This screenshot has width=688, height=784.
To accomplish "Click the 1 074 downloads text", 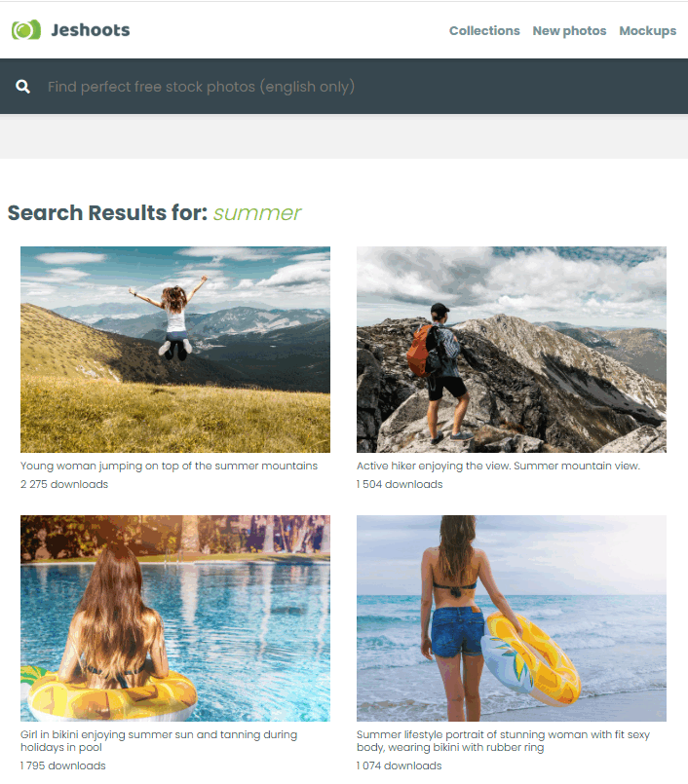I will [400, 765].
